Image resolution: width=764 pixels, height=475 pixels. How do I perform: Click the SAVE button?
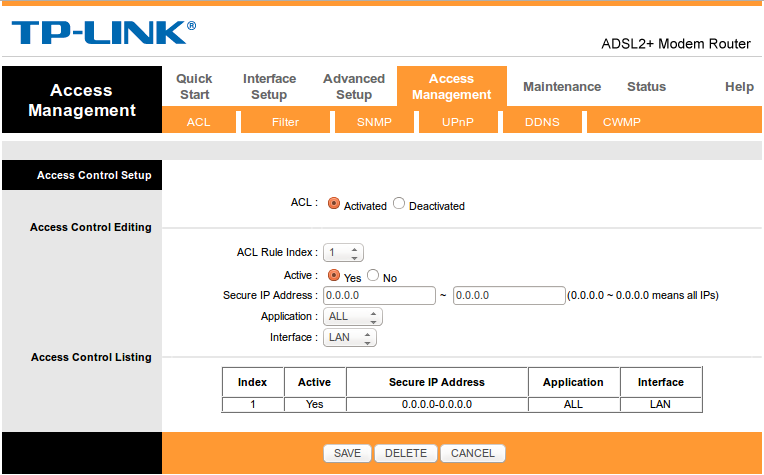(347, 453)
